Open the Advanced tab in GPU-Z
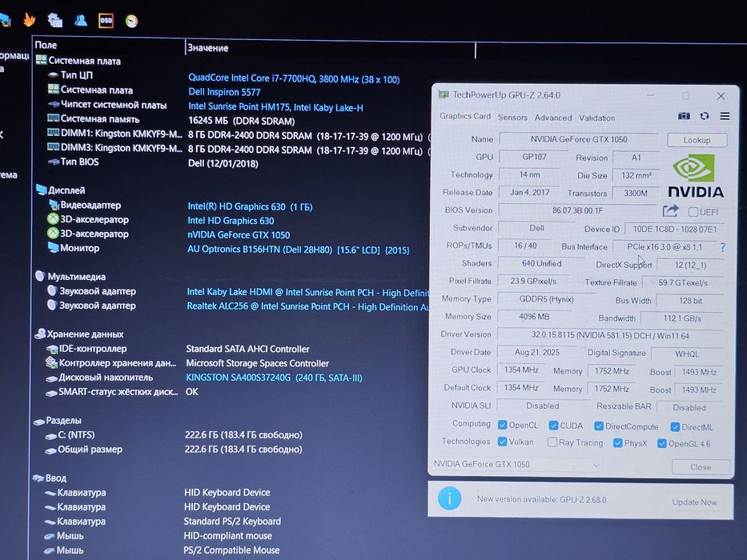Image resolution: width=747 pixels, height=560 pixels. pyautogui.click(x=553, y=118)
